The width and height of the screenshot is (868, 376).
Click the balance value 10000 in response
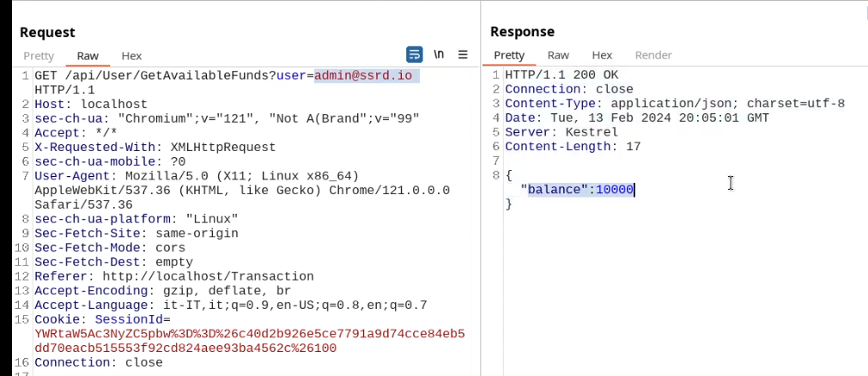pos(614,190)
